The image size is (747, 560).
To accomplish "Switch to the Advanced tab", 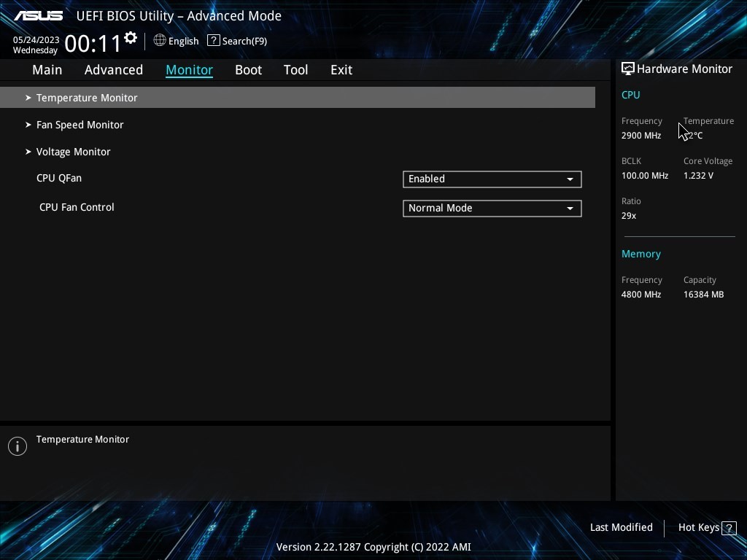I will click(114, 70).
